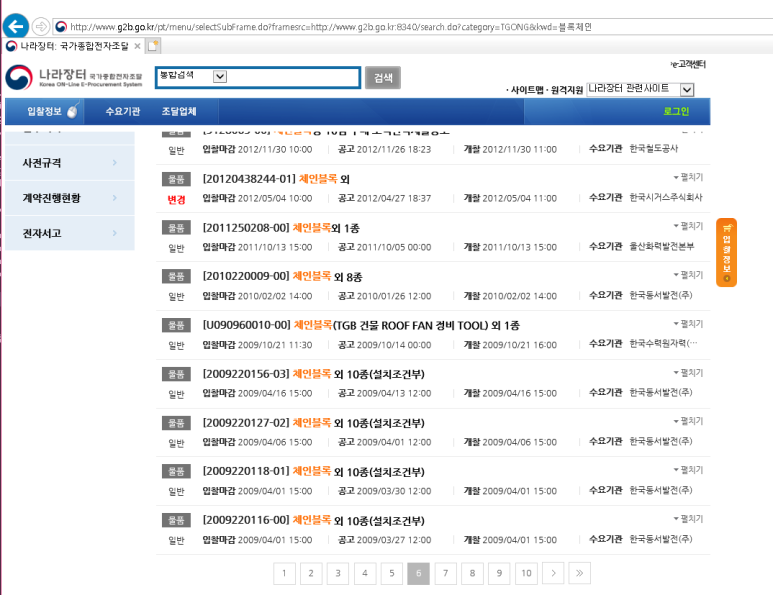Image resolution: width=773 pixels, height=595 pixels.
Task: Open bid 2011250208-00 제연블록 외 1종
Action: coord(280,228)
